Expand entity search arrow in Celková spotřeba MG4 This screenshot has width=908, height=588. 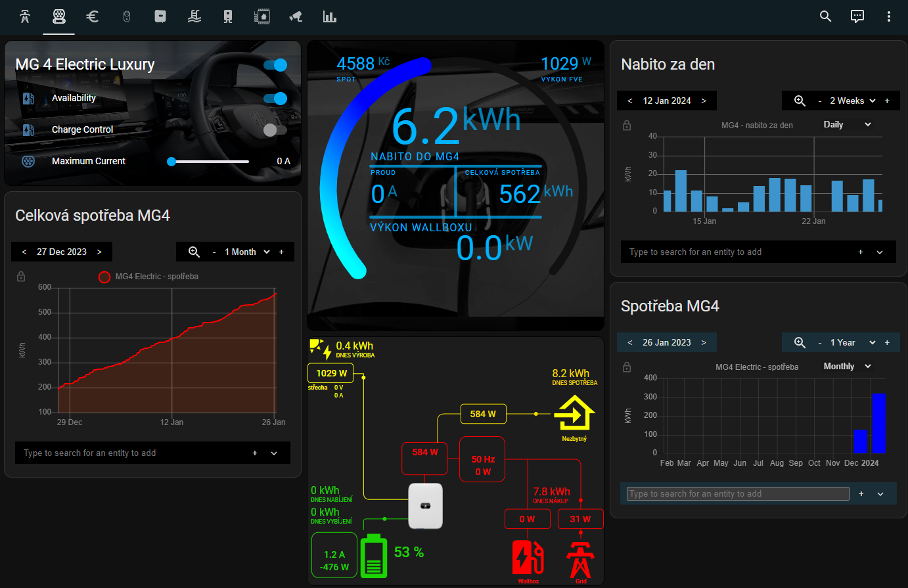coord(274,453)
